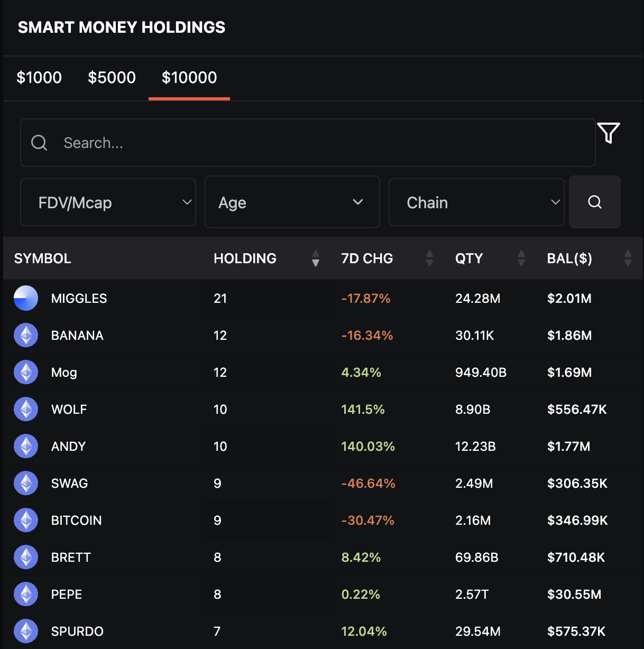Click PEPE 7D change 0.22%

click(x=361, y=595)
